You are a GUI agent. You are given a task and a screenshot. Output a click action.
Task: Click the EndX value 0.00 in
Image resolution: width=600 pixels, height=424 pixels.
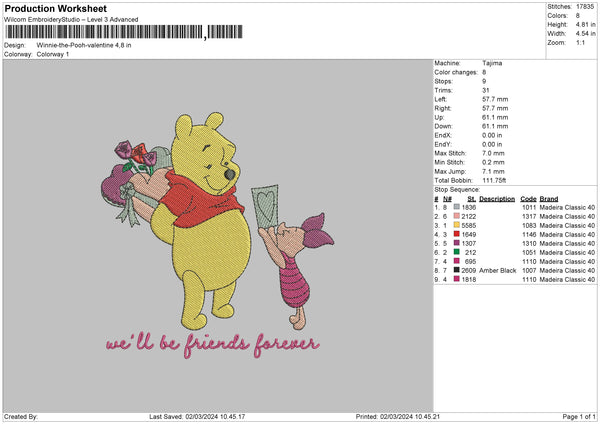coord(492,135)
